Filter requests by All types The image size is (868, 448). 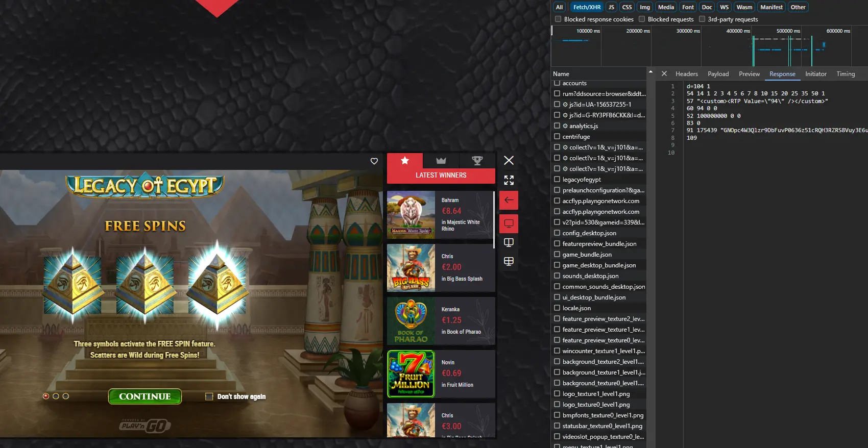tap(560, 7)
